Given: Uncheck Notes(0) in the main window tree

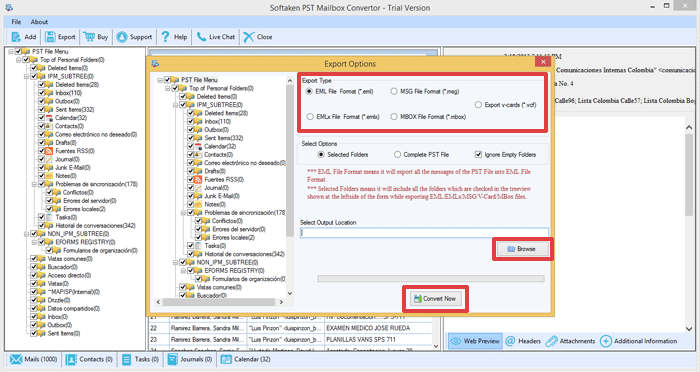Looking at the screenshot, I should pos(42,176).
